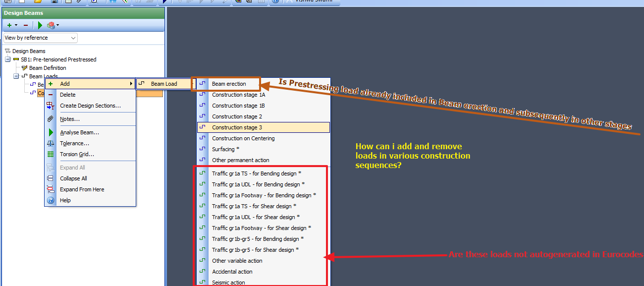Choose Beam erection from the Beam Load submenu

click(x=233, y=84)
